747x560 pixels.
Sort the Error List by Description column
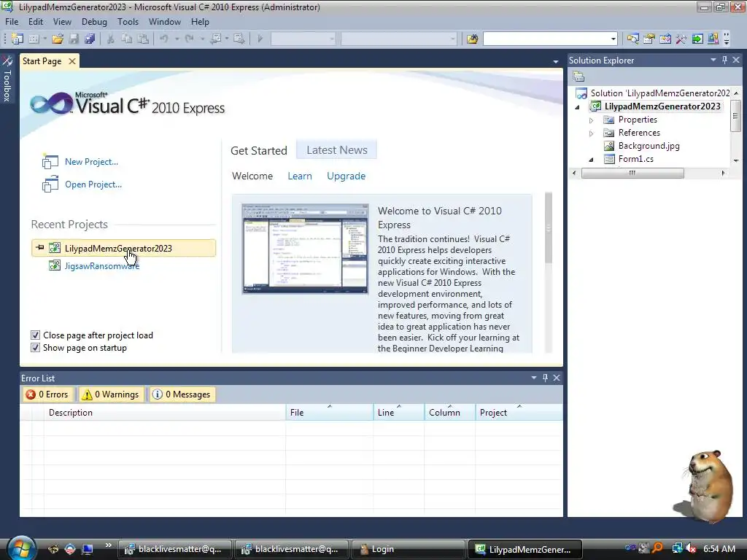coord(165,413)
